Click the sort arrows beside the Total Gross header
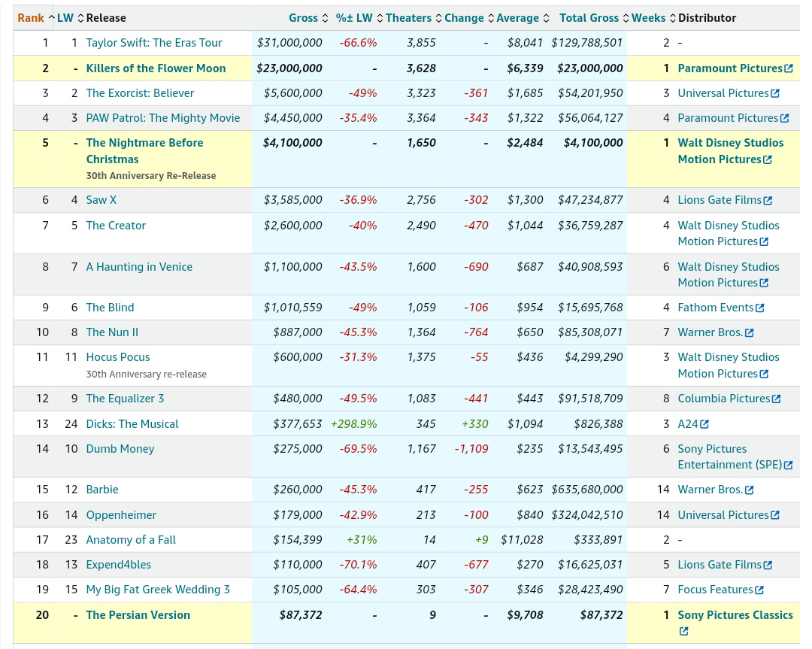Viewport: 812px width, 649px height. 626,18
